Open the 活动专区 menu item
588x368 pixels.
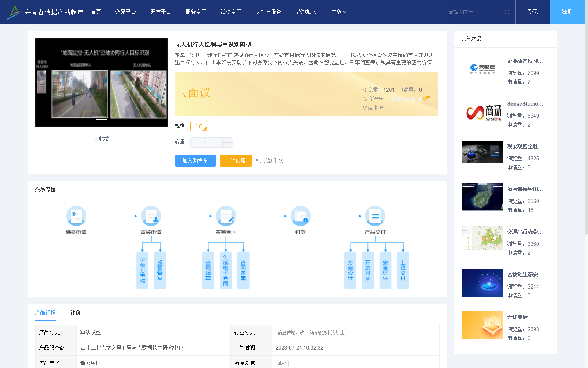coord(231,12)
